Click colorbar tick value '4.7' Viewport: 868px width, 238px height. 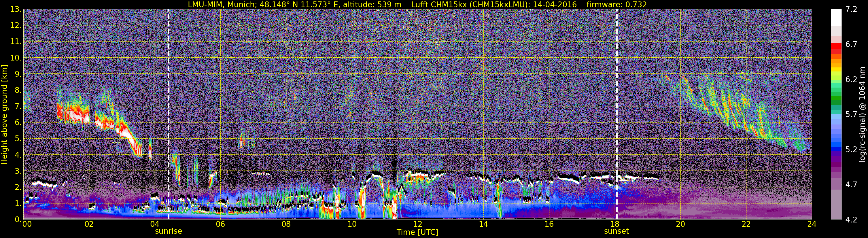pyautogui.click(x=851, y=185)
